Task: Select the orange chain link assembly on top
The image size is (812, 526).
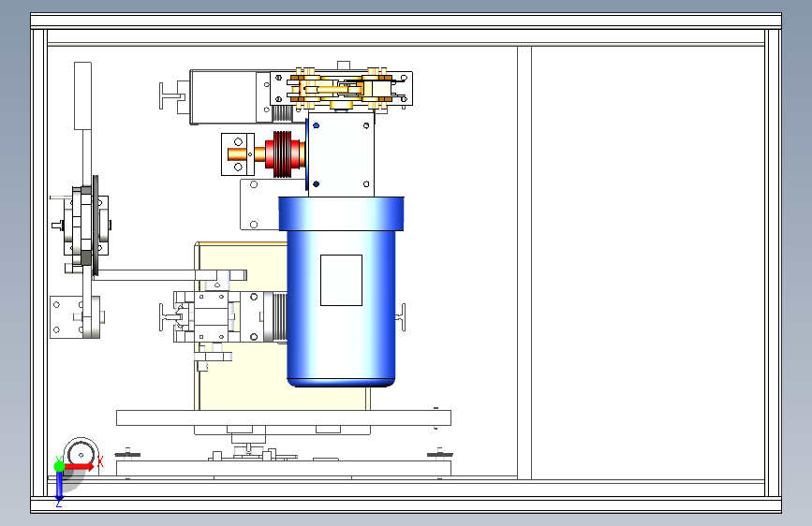Action: pyautogui.click(x=340, y=89)
